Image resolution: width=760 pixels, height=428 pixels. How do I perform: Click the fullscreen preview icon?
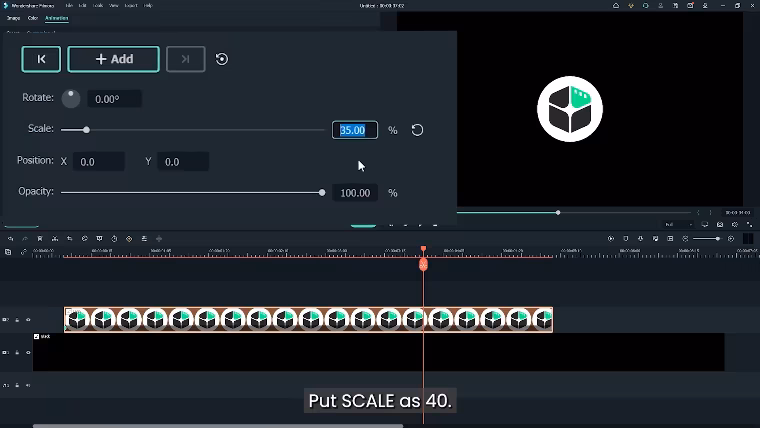pos(749,224)
